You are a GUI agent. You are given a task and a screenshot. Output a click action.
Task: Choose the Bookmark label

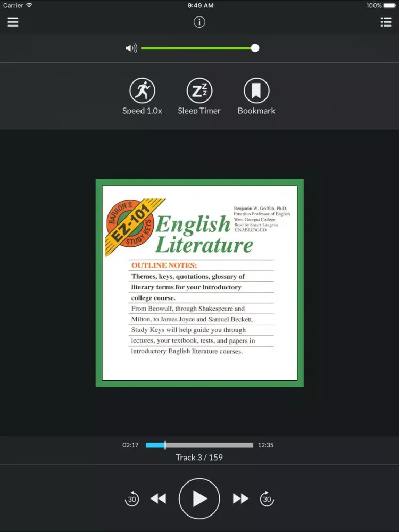click(x=256, y=111)
